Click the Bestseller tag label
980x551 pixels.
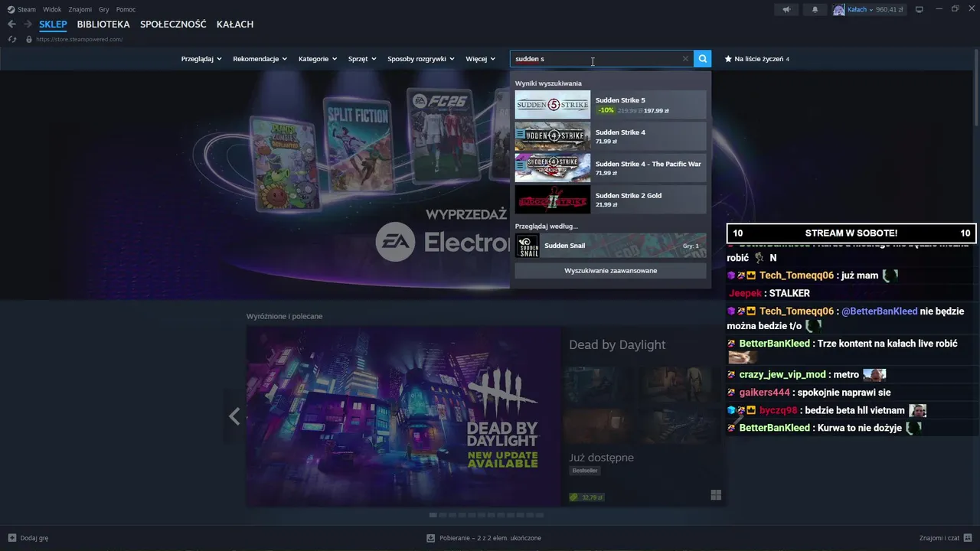(x=585, y=471)
